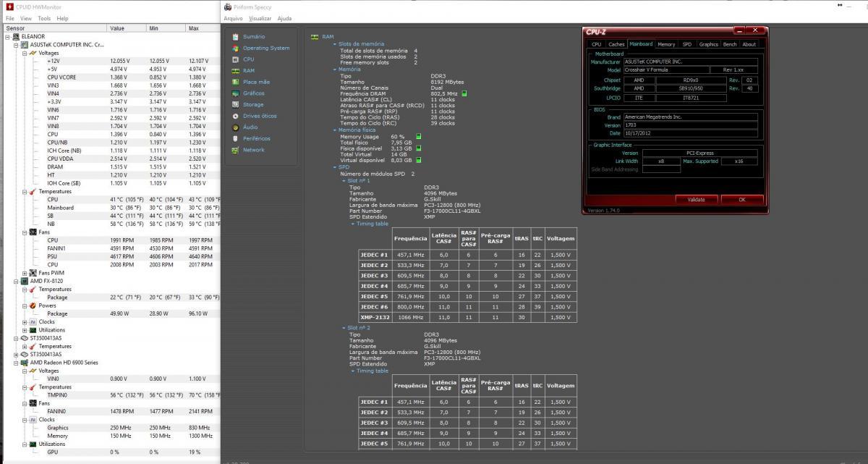Open Placa mãe section in Speccy
Viewport: 868px width, 464px height.
tap(250, 82)
